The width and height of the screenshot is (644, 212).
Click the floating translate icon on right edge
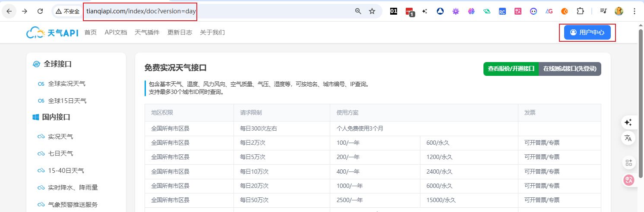coord(628,138)
